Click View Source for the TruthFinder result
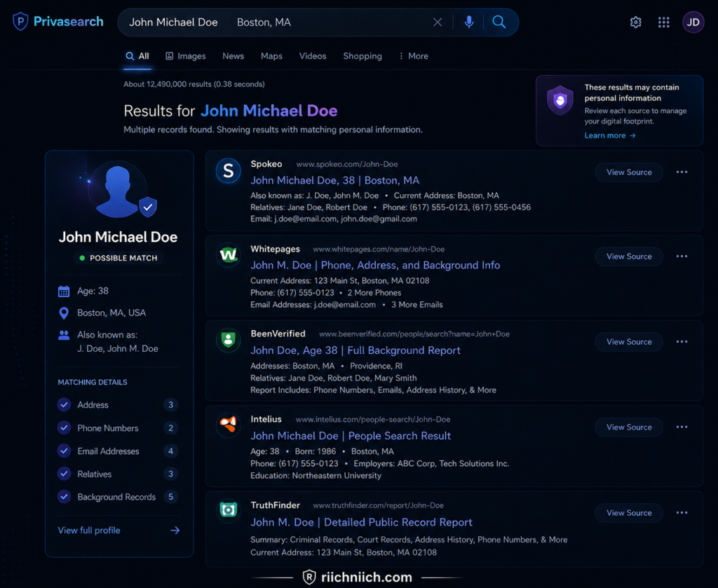The image size is (718, 588). coord(629,512)
